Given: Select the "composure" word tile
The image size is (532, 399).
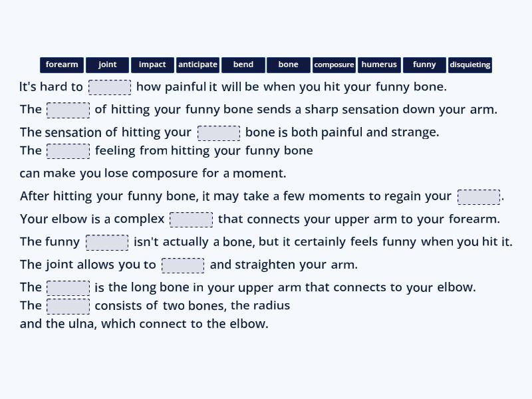Looking at the screenshot, I should [x=334, y=65].
